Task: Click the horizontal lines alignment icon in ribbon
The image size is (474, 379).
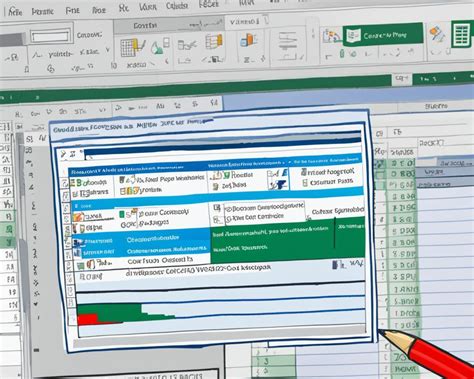Action: coord(287,41)
